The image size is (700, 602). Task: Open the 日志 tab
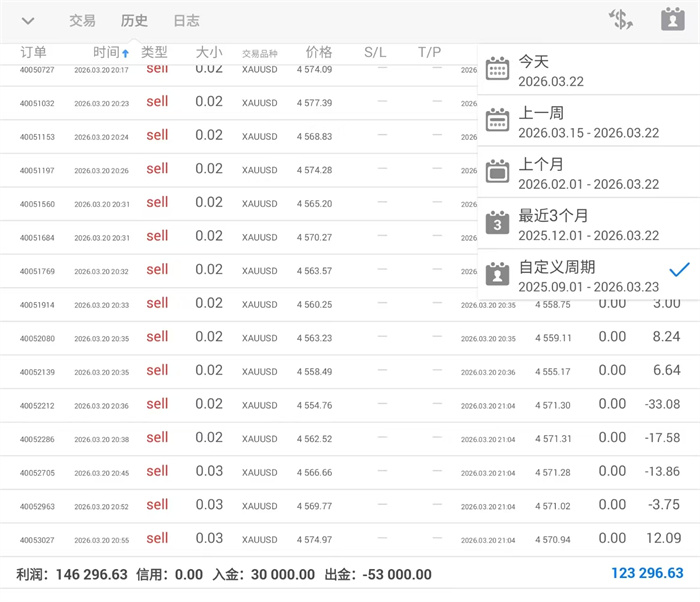point(186,21)
